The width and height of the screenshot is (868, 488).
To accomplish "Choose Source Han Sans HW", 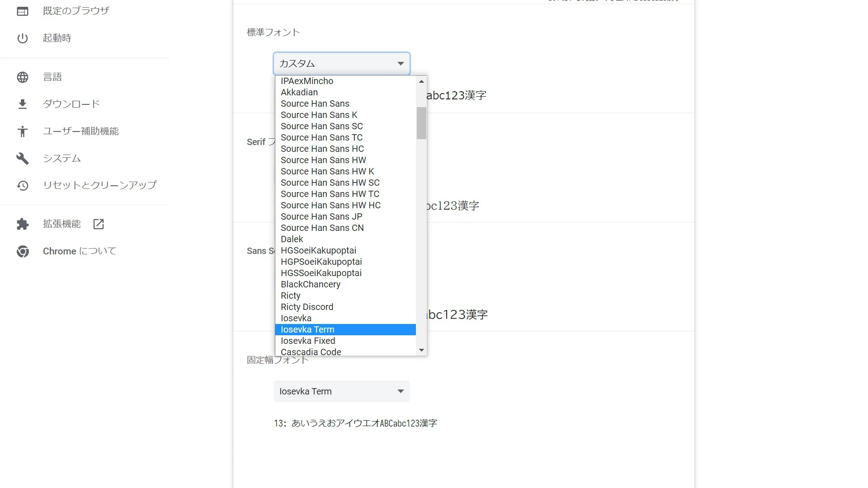I will pos(345,160).
